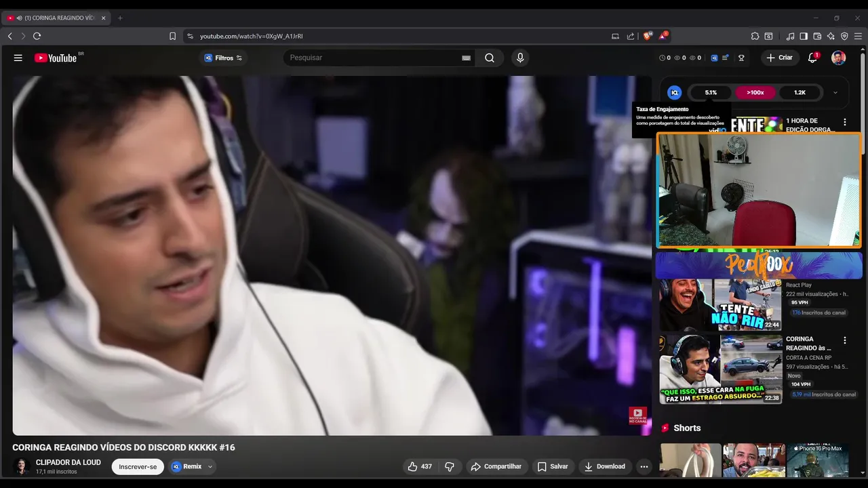The height and width of the screenshot is (488, 868).
Task: Open the TENTE NÃO RIR video thumbnail
Action: pos(721,305)
